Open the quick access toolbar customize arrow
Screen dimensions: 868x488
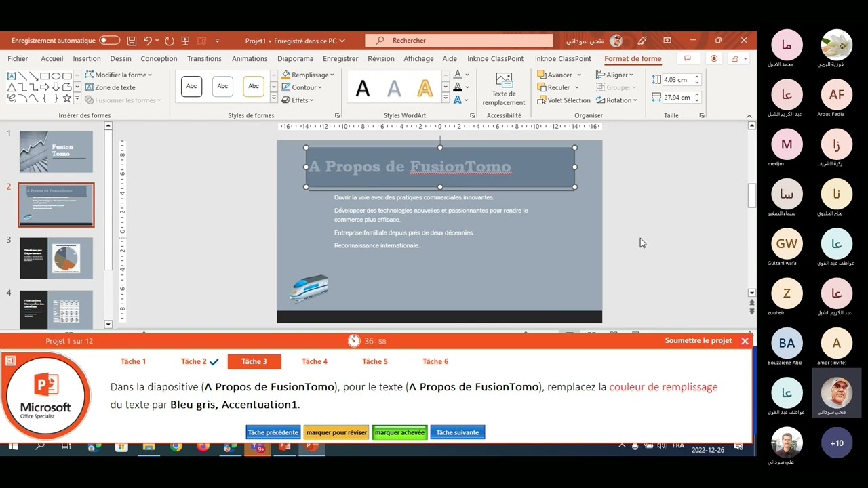pos(218,41)
